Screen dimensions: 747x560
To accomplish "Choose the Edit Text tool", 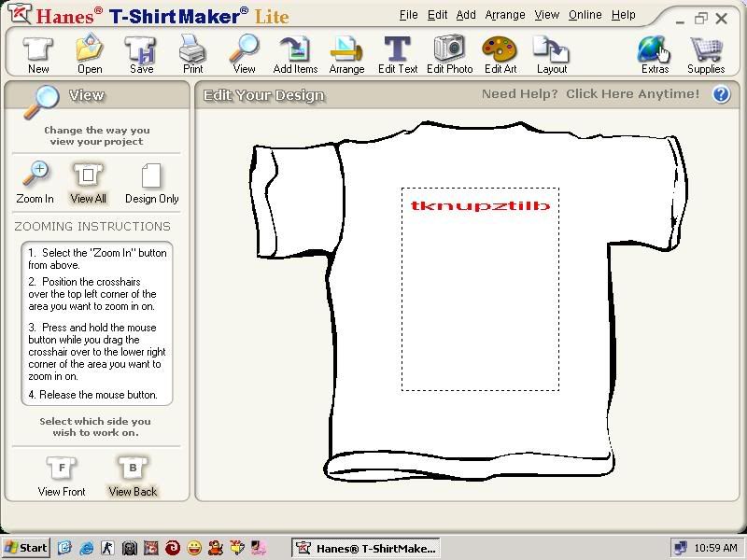I will tap(398, 52).
